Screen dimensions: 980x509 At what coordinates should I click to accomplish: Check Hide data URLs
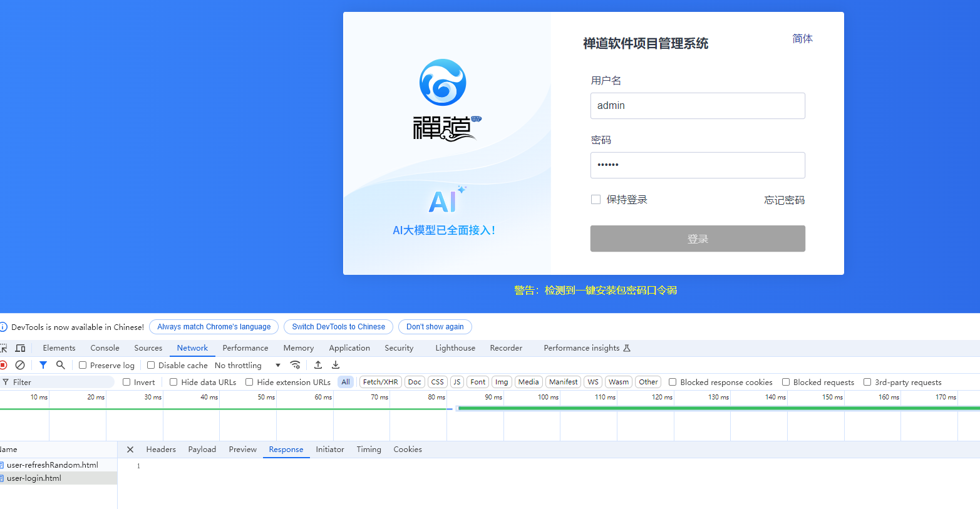click(x=173, y=382)
